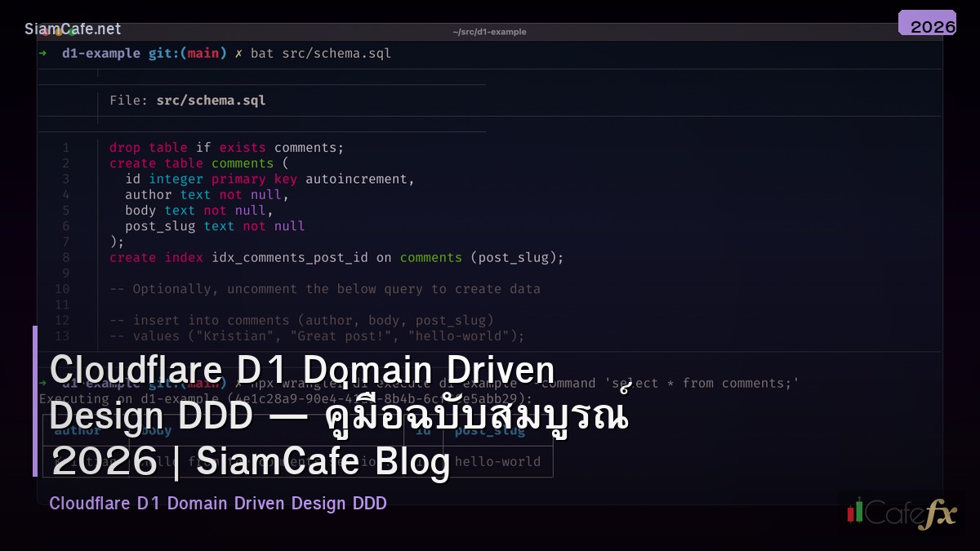Viewport: 980px width, 551px height.
Task: Select the hello-world cell in results table
Action: click(499, 461)
